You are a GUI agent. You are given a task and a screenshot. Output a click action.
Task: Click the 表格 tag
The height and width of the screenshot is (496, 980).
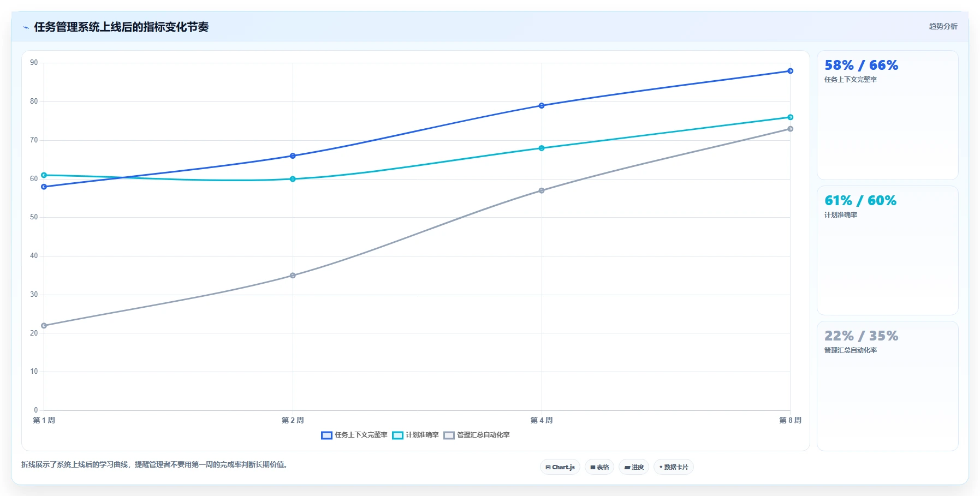point(599,467)
